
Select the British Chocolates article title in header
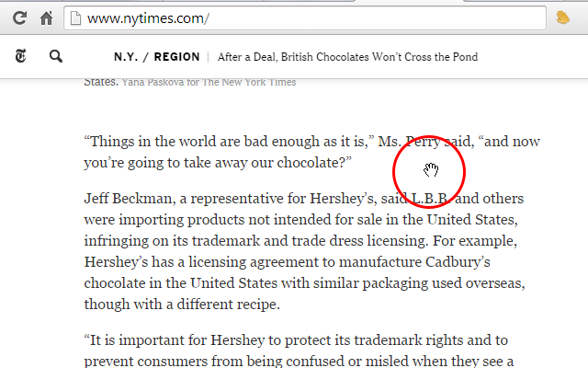click(x=347, y=57)
